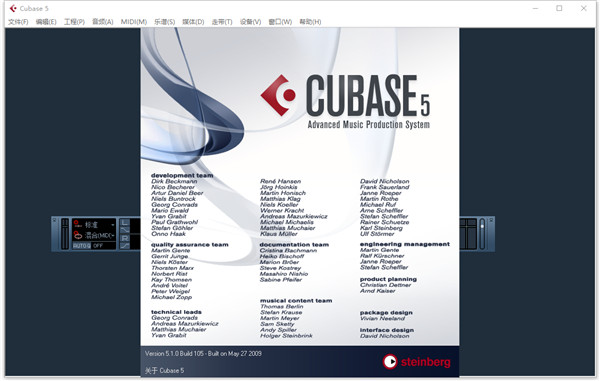Image resolution: width=600 pixels, height=381 pixels.
Task: Click the 'interface design' heading
Action: coord(387,330)
